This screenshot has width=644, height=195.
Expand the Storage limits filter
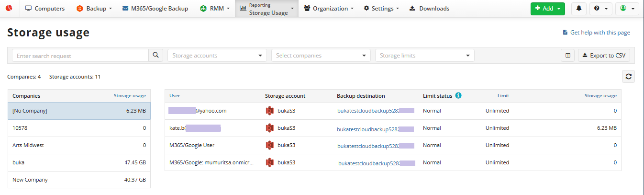(424, 56)
